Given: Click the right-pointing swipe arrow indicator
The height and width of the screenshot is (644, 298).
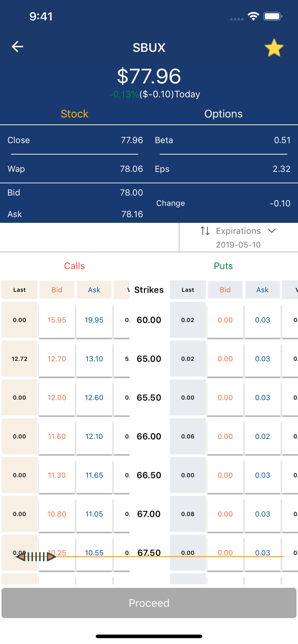Looking at the screenshot, I should pyautogui.click(x=51, y=557).
